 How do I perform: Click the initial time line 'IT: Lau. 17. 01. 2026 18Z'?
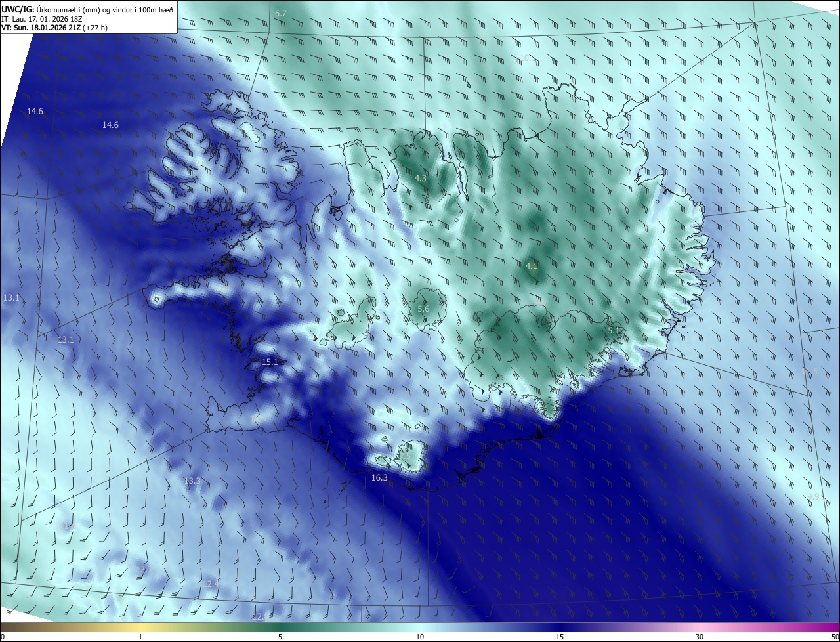[42, 19]
